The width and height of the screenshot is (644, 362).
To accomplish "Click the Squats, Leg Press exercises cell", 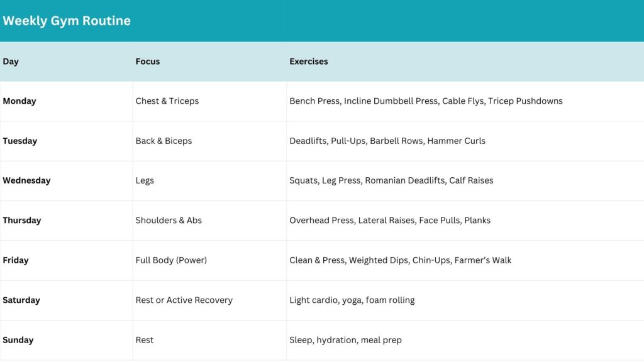I will point(391,180).
